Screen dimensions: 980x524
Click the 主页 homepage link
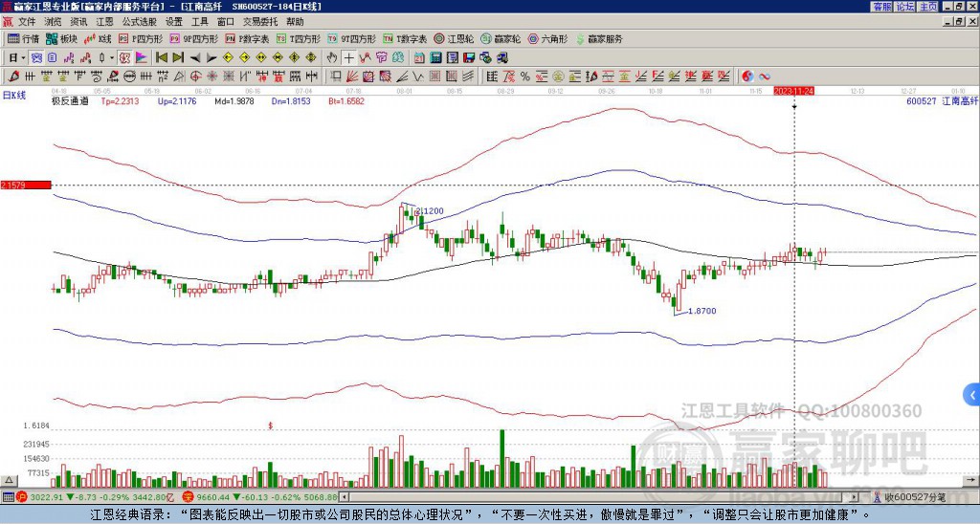[x=928, y=7]
